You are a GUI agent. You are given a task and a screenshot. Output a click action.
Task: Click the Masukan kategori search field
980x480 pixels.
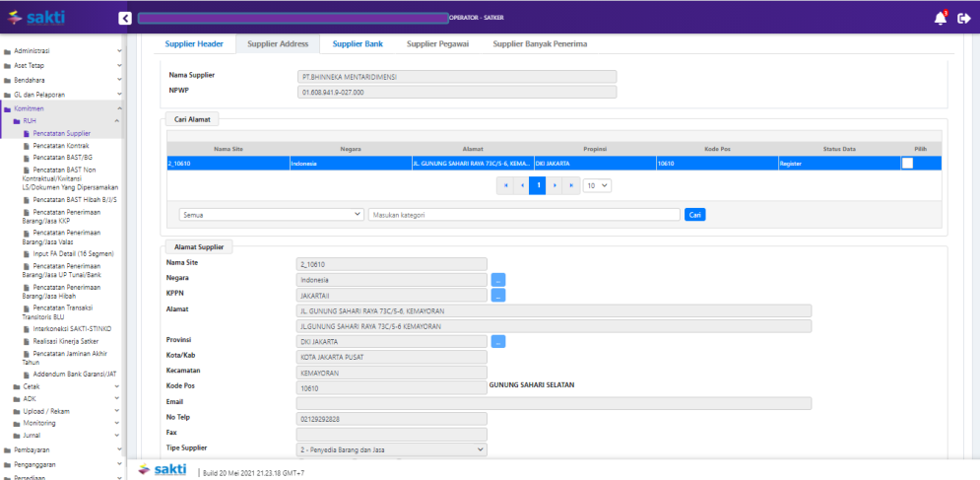pyautogui.click(x=523, y=214)
